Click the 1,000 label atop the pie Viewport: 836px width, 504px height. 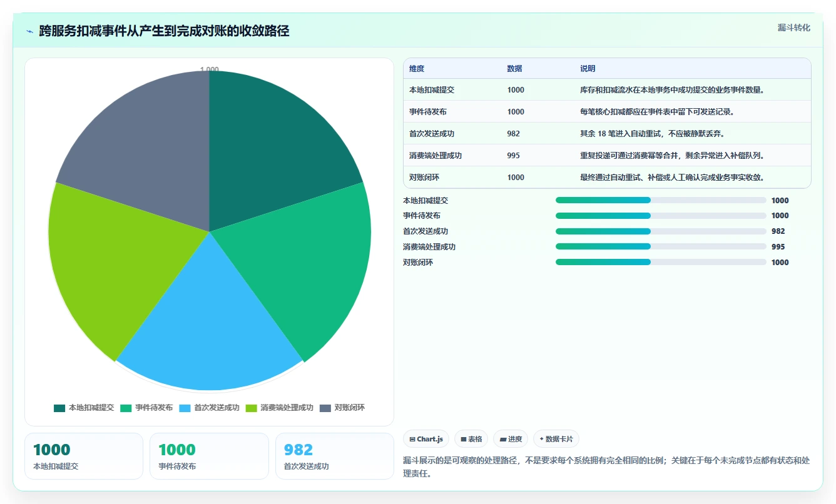(x=210, y=69)
